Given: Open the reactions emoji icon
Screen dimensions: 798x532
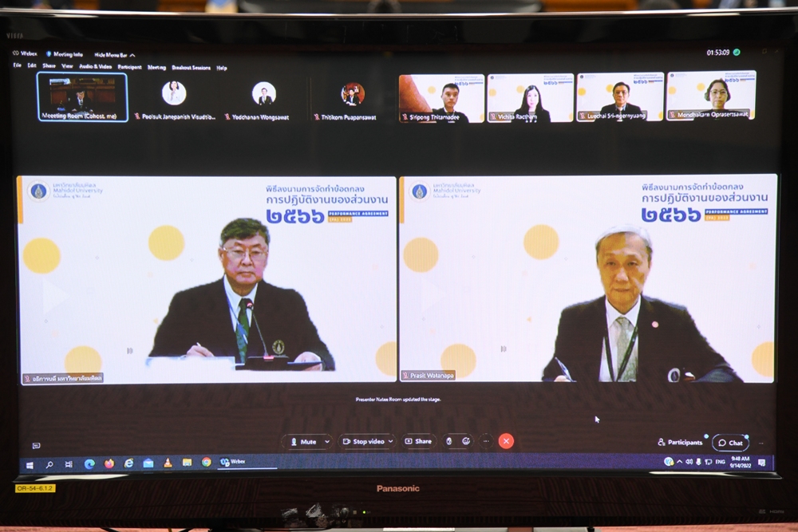Looking at the screenshot, I should (x=466, y=441).
